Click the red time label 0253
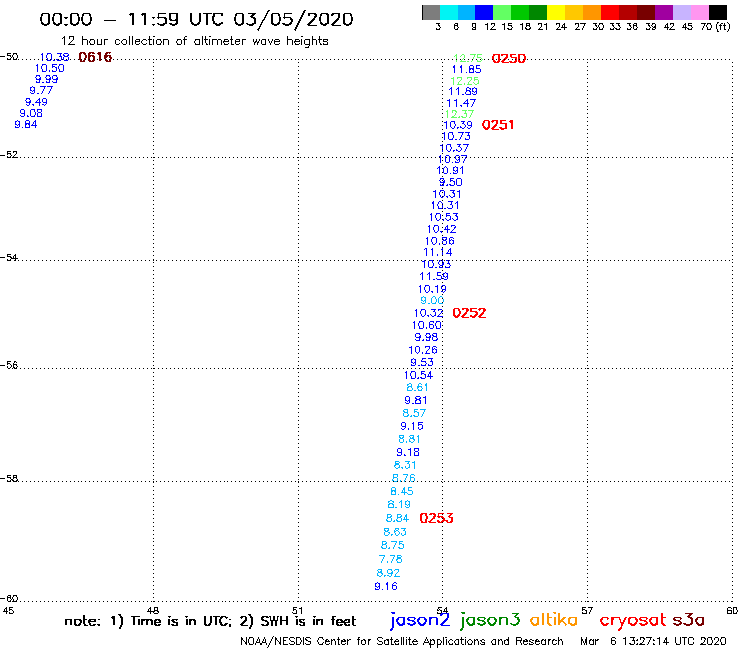740x650 pixels. (436, 518)
